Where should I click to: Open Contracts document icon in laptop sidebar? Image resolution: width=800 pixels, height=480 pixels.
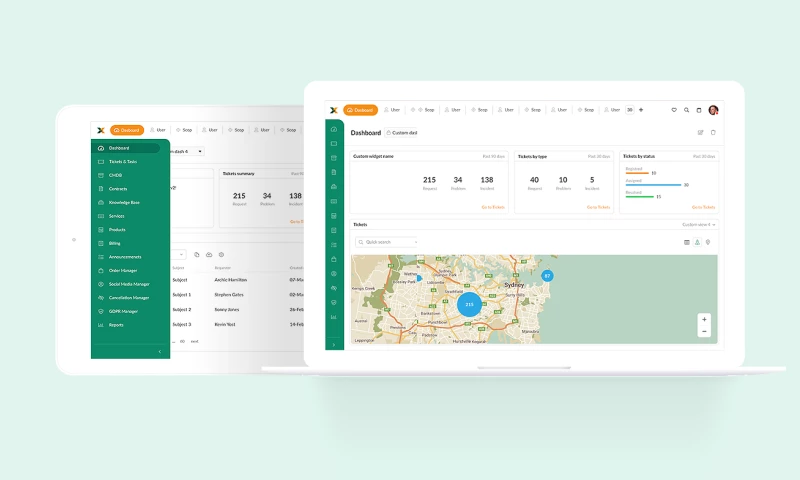(334, 172)
